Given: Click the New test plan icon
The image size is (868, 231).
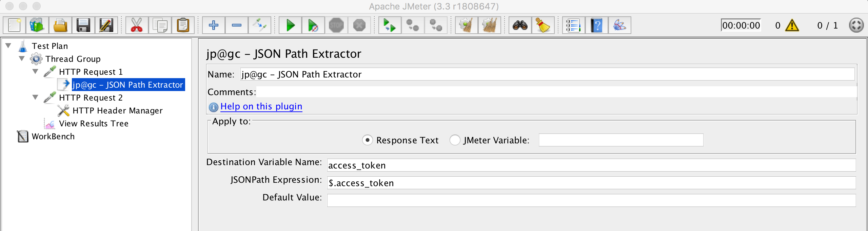Looking at the screenshot, I should (x=14, y=25).
